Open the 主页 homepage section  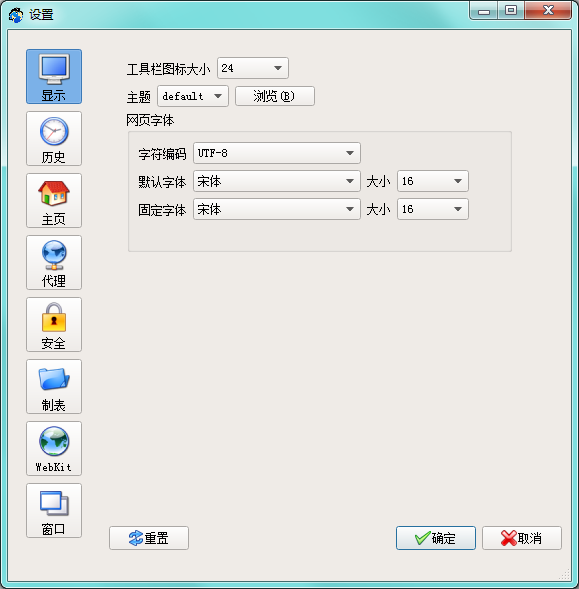coord(54,201)
